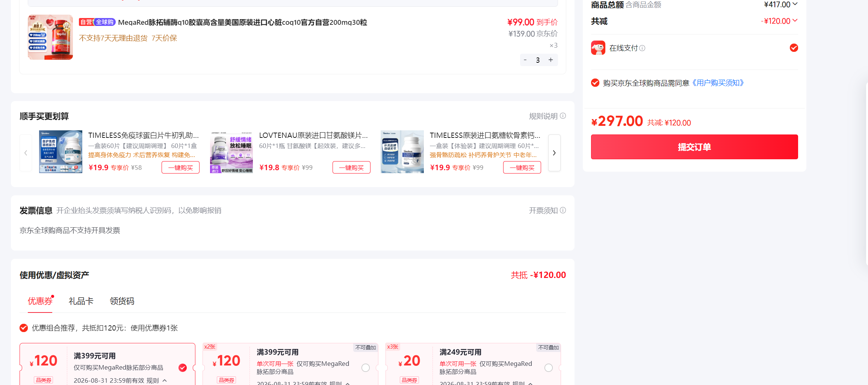Click the 品类券 tag on ¥20 coupon
Image resolution: width=868 pixels, height=385 pixels.
pos(409,380)
